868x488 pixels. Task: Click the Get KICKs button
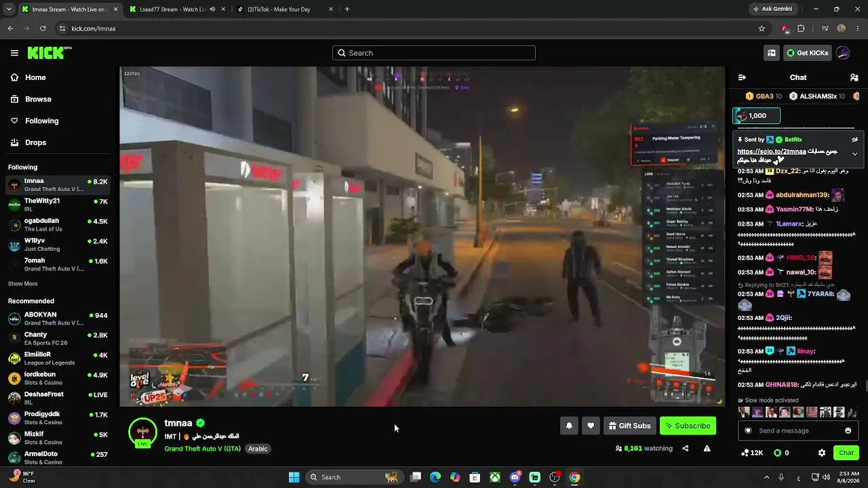tap(807, 53)
